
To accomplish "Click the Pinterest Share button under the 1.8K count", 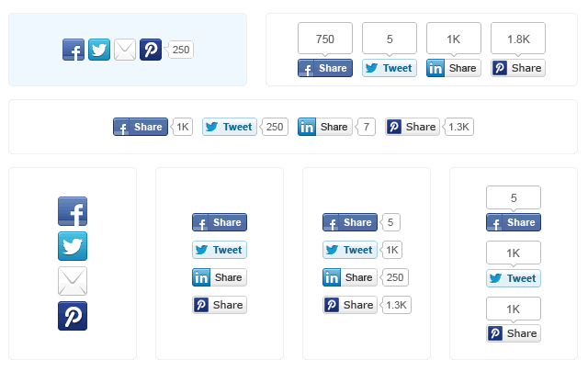I will tap(518, 68).
